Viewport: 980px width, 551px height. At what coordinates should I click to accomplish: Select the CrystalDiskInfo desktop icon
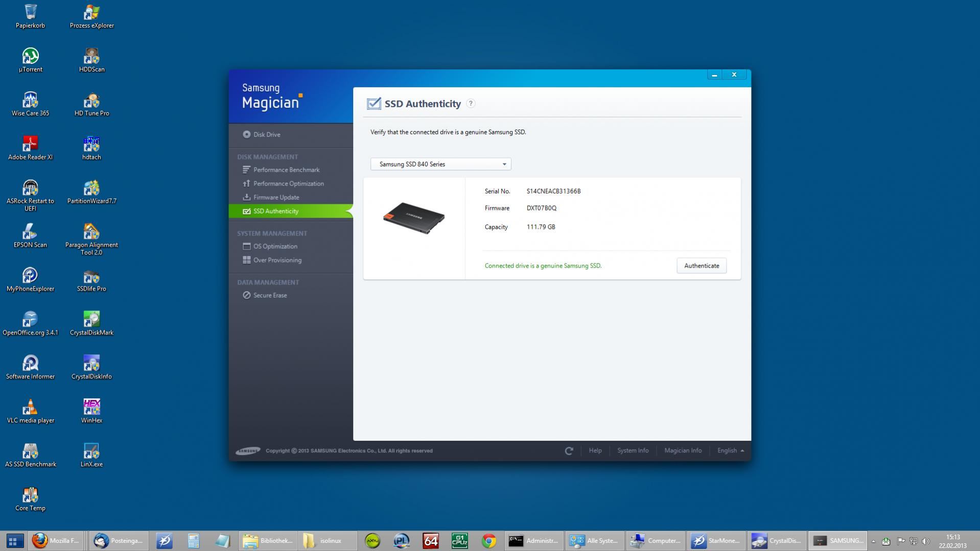point(91,368)
